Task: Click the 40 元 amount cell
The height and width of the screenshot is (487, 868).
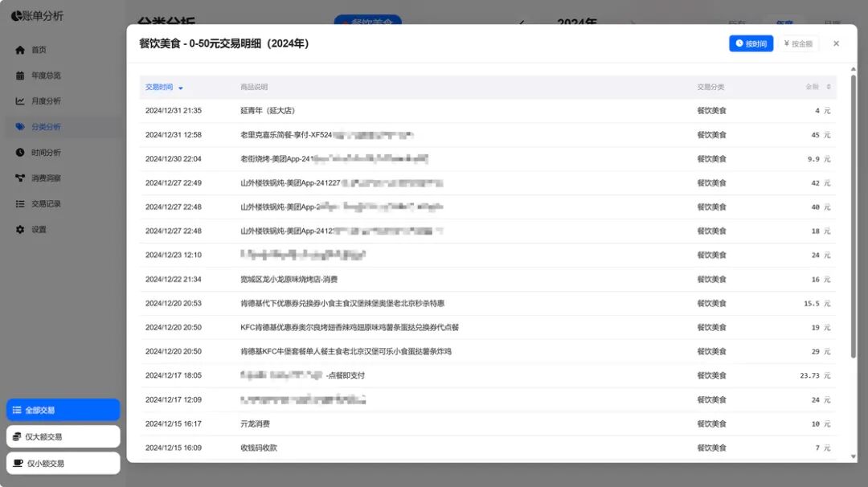Action: (821, 207)
